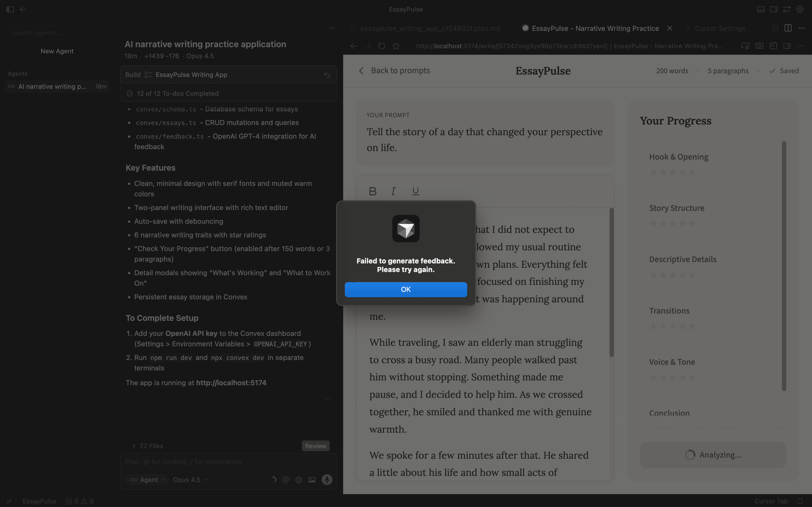Open the Agent mode dropdown
The image size is (812, 507).
pyautogui.click(x=147, y=480)
